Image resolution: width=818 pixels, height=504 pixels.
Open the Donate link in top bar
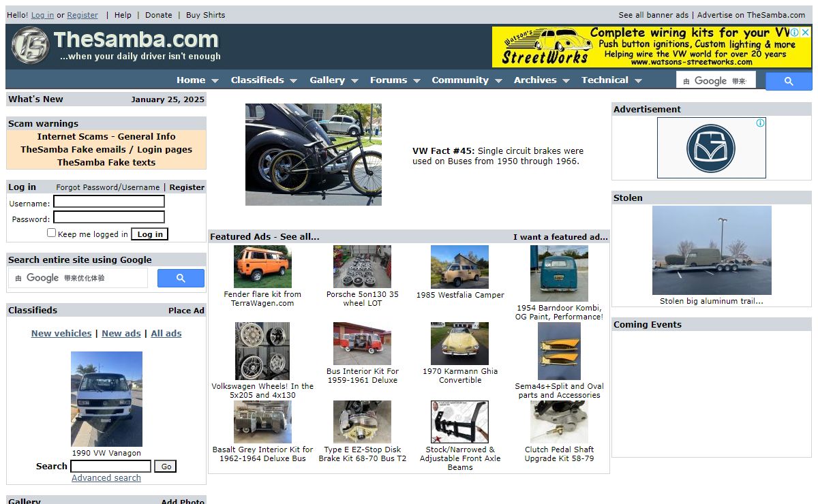(x=159, y=15)
